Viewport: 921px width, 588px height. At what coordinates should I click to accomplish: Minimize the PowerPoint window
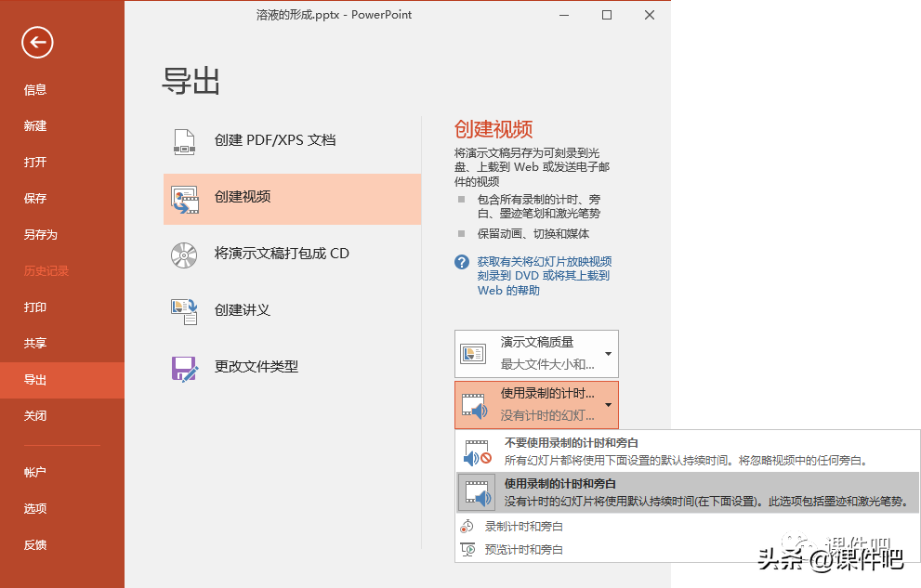(564, 15)
